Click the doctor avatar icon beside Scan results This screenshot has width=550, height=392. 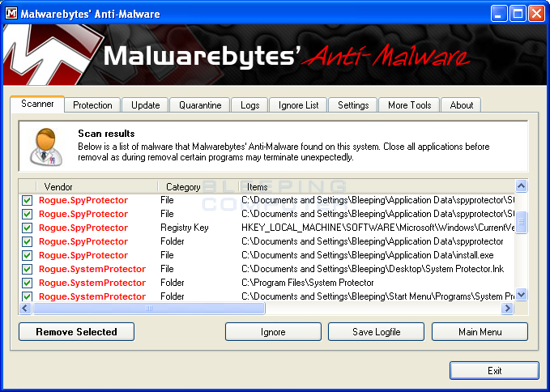[46, 147]
